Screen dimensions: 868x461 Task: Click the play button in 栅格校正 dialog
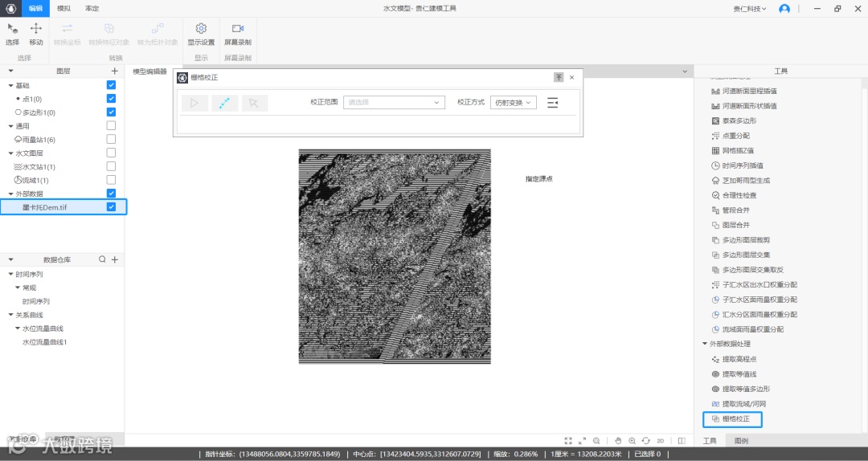pyautogui.click(x=194, y=103)
